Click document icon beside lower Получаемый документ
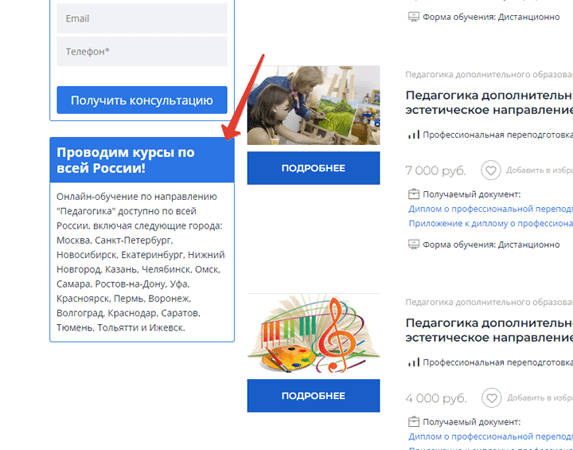 pyautogui.click(x=414, y=421)
